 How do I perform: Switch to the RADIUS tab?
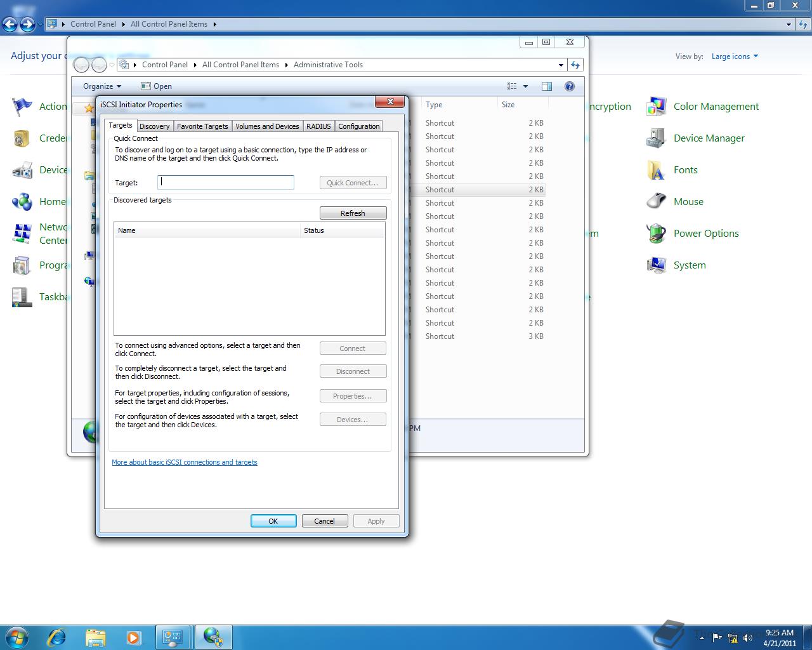tap(318, 126)
